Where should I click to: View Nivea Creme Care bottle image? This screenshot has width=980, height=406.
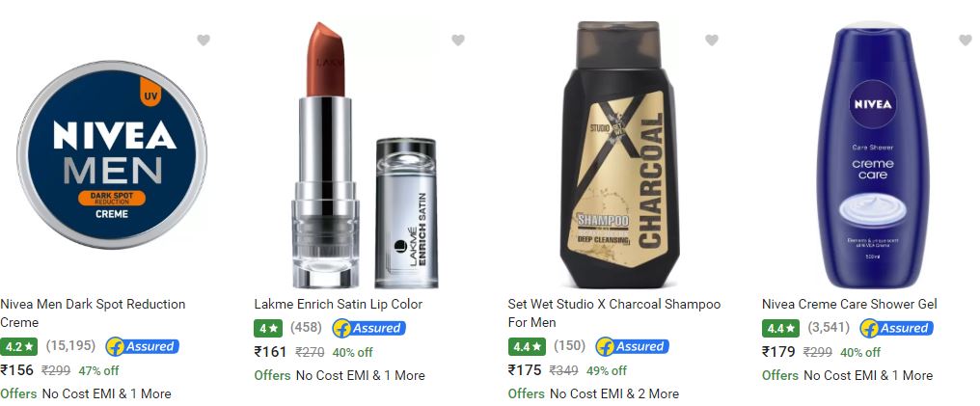[x=873, y=155]
